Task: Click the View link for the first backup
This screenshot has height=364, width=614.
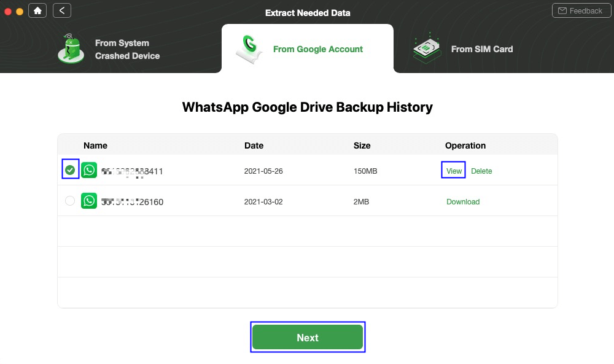Action: 453,171
